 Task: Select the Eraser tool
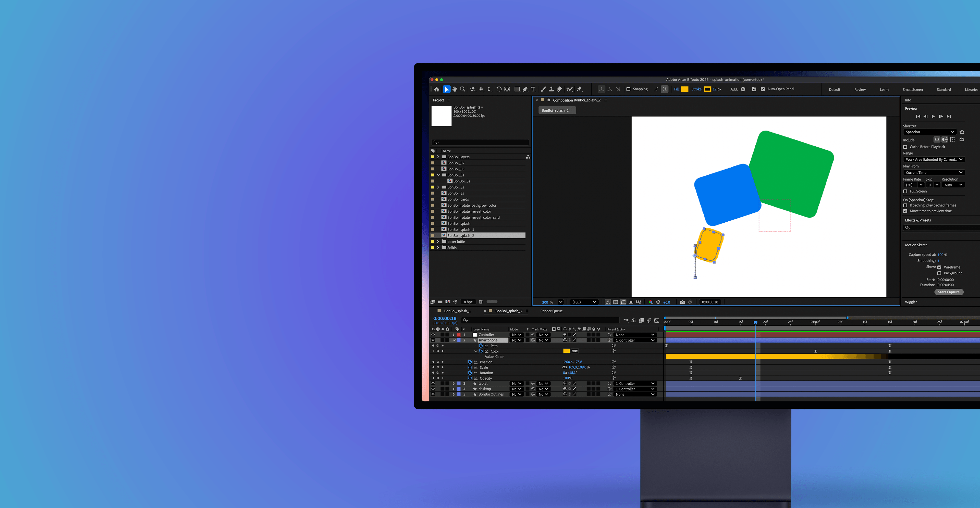pyautogui.click(x=559, y=89)
